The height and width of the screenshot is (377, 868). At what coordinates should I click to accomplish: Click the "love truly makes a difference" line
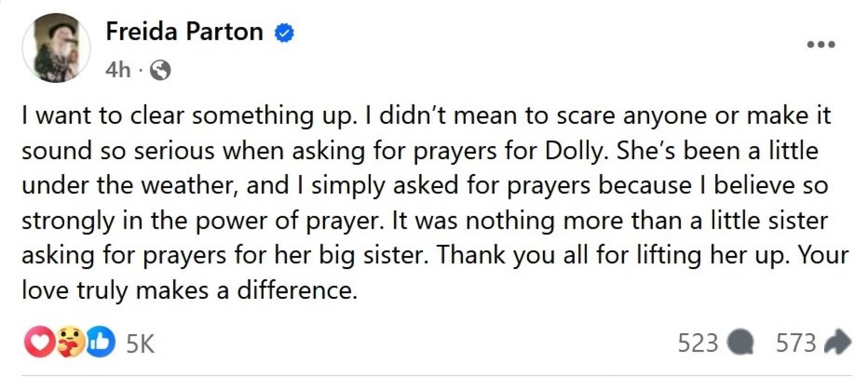click(189, 291)
